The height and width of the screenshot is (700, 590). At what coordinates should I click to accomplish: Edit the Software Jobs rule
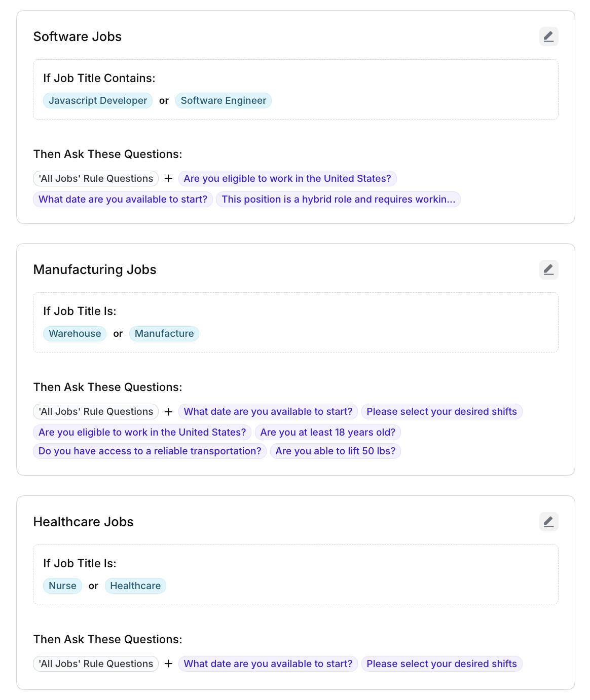548,36
